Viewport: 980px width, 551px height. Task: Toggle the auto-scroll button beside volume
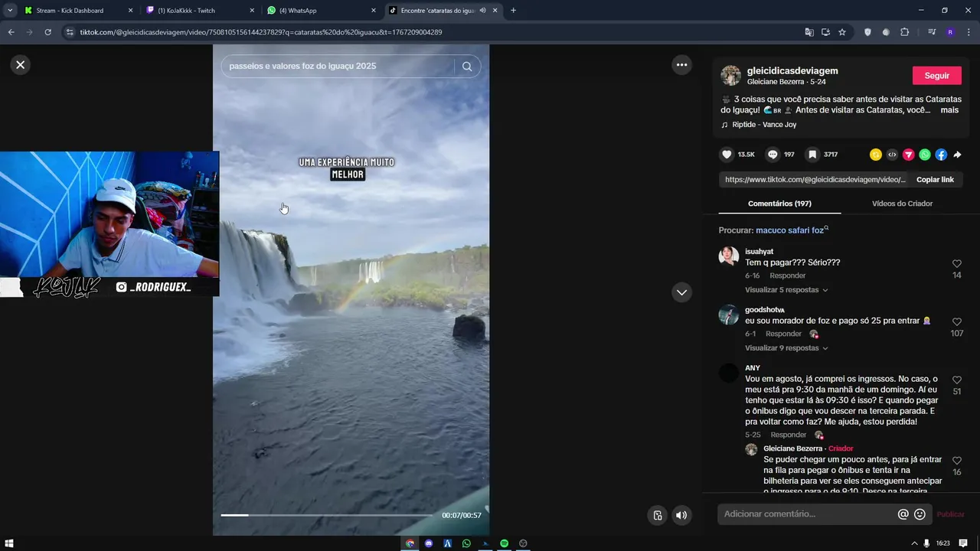click(x=657, y=515)
